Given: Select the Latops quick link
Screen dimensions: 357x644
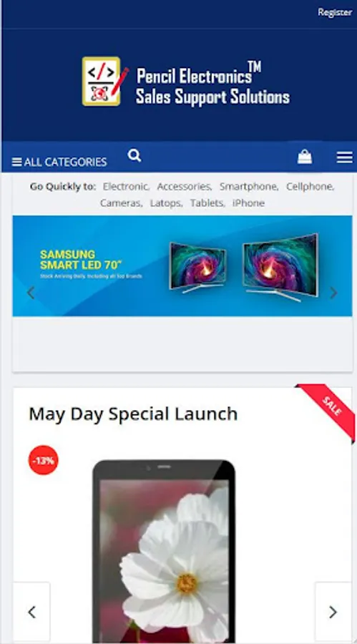Looking at the screenshot, I should tap(166, 203).
